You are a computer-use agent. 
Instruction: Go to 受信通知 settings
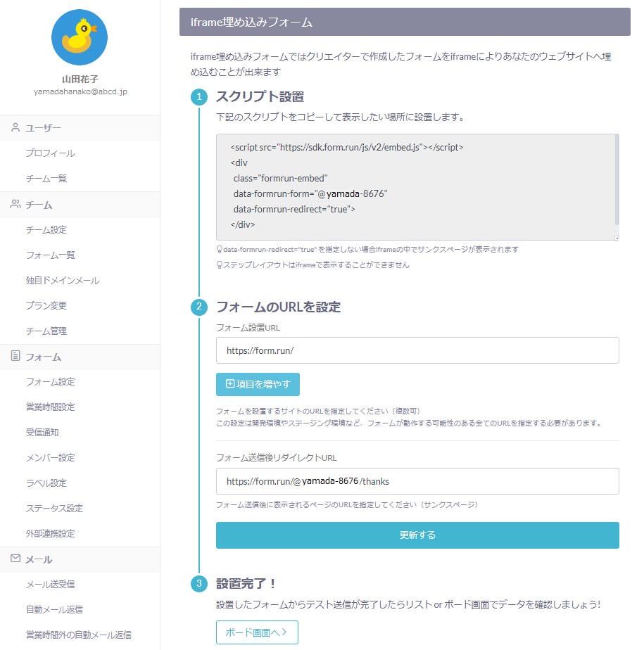click(42, 433)
